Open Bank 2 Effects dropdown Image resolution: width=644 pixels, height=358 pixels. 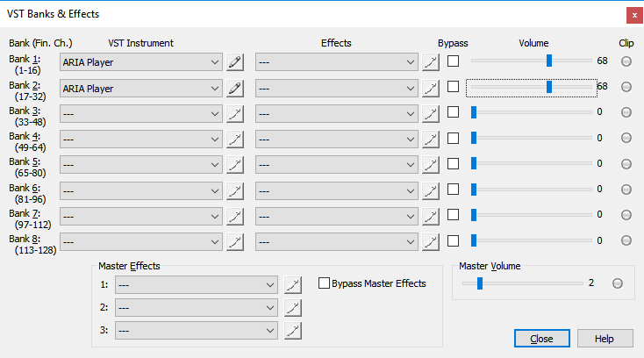(336, 87)
